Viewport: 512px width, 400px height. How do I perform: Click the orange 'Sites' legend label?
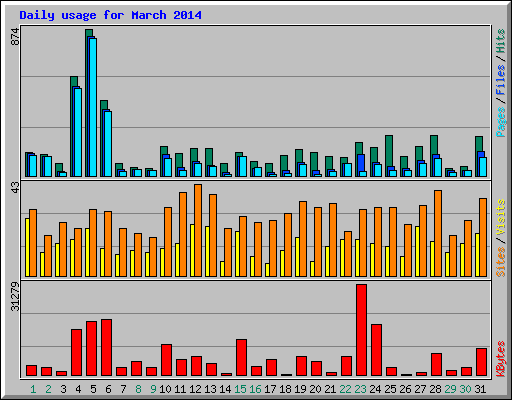(501, 262)
